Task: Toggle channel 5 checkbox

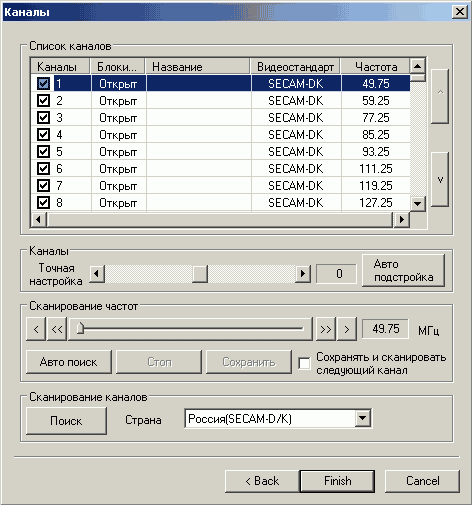Action: click(43, 151)
